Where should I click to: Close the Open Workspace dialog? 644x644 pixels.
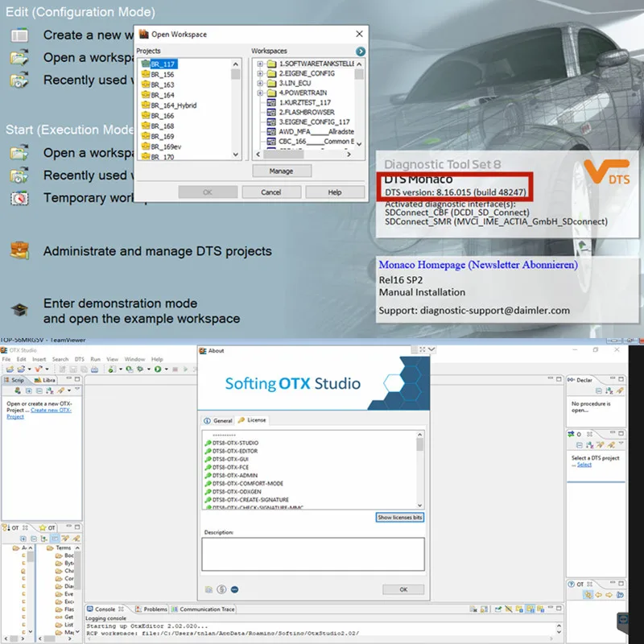pos(359,34)
